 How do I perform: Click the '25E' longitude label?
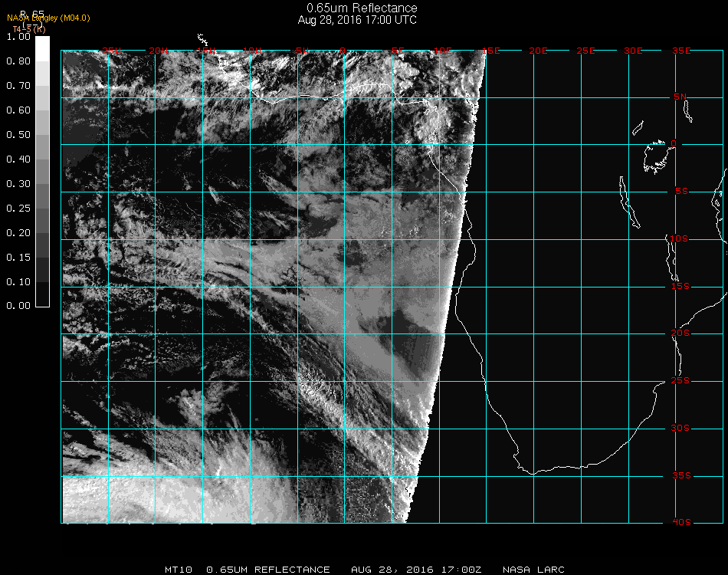(x=585, y=51)
